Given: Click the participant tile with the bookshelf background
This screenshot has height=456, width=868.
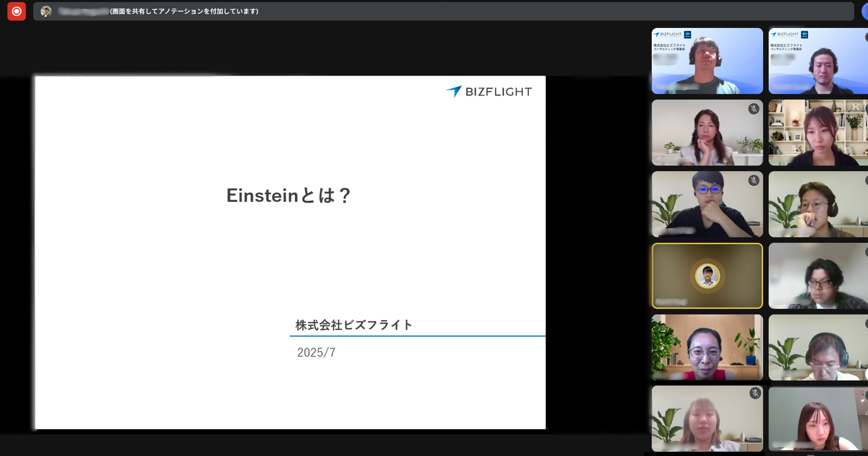Looking at the screenshot, I should [817, 132].
